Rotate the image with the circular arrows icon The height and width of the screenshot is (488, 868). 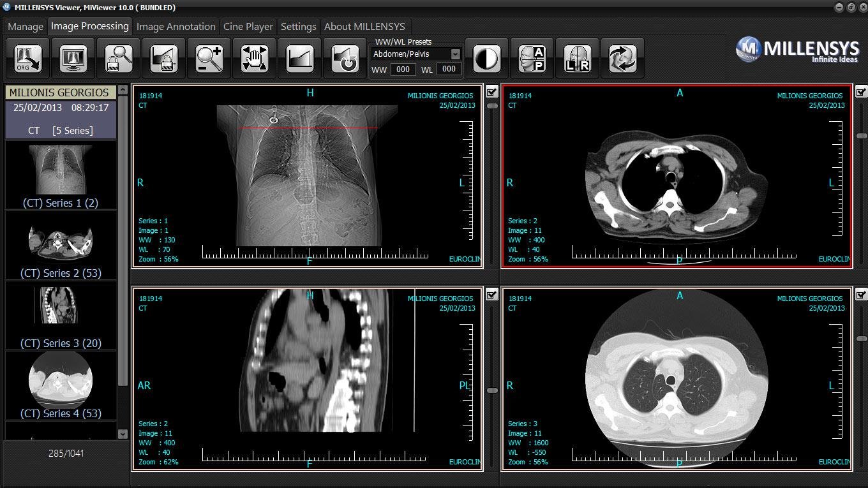click(x=622, y=59)
